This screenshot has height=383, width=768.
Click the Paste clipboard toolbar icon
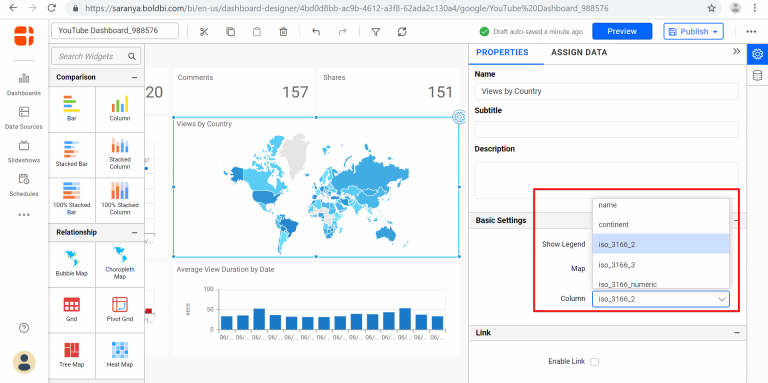pyautogui.click(x=257, y=32)
